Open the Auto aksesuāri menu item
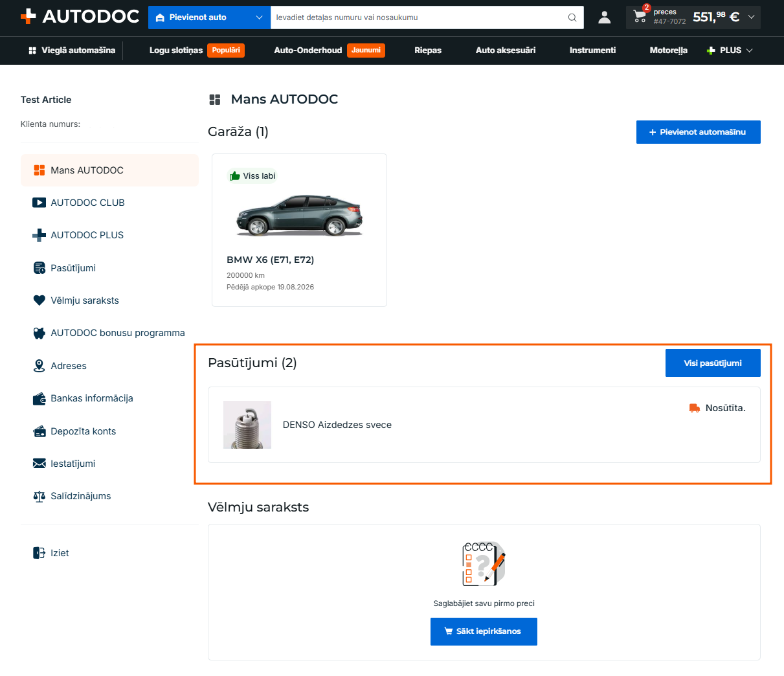This screenshot has width=784, height=676. pos(506,51)
